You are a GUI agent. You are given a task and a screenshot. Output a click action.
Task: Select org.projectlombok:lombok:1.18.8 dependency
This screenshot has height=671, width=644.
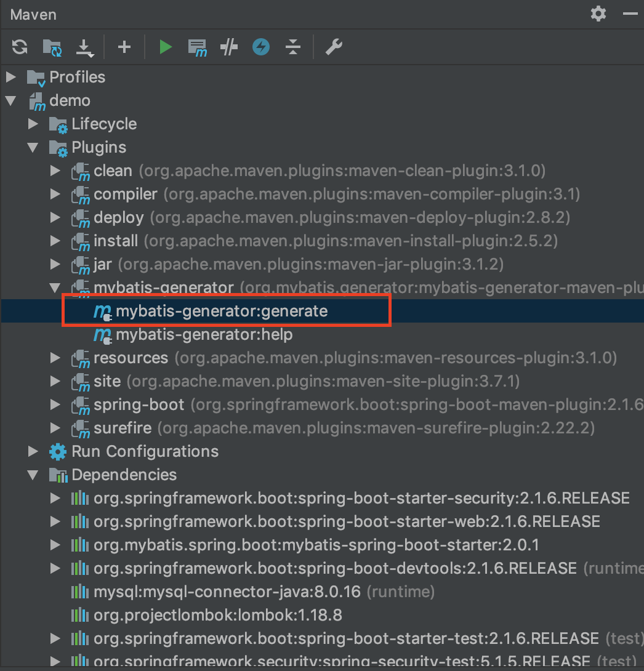(218, 616)
